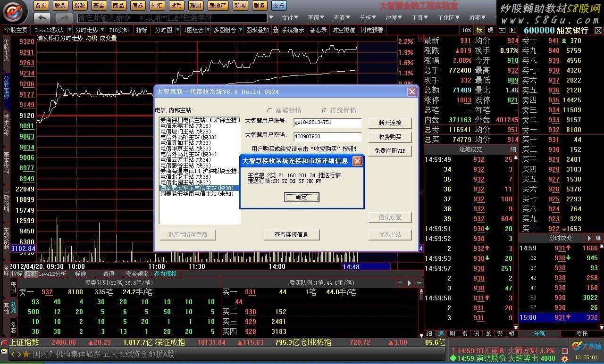Open the 新闻 top navigation tab
The height and width of the screenshot is (364, 604).
[x=240, y=6]
